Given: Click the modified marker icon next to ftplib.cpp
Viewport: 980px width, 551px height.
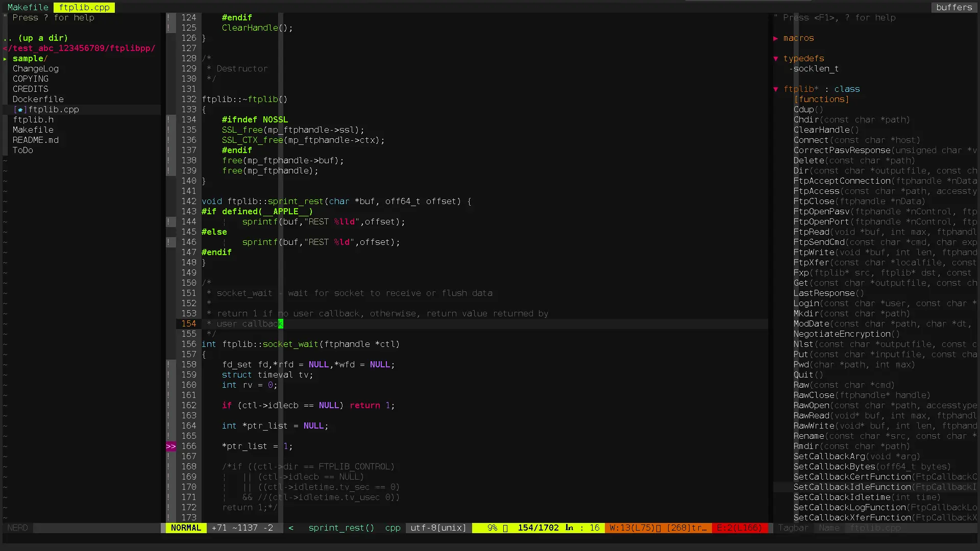Looking at the screenshot, I should pos(20,110).
